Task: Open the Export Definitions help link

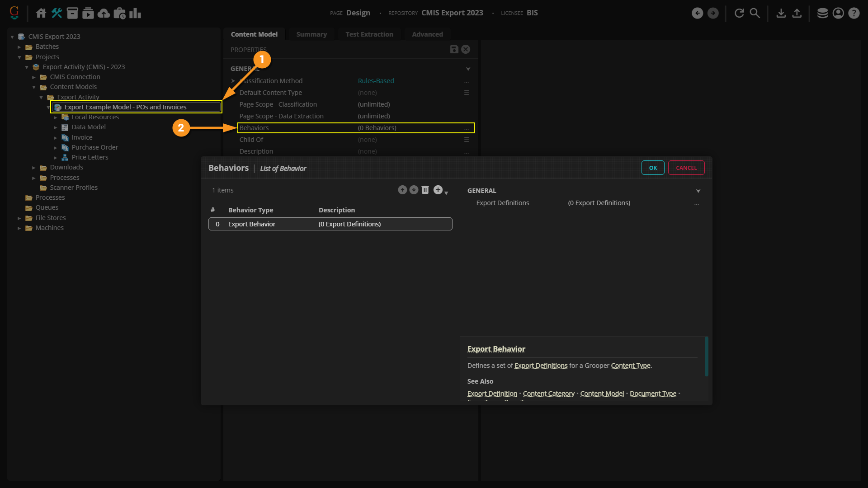Action: (541, 366)
